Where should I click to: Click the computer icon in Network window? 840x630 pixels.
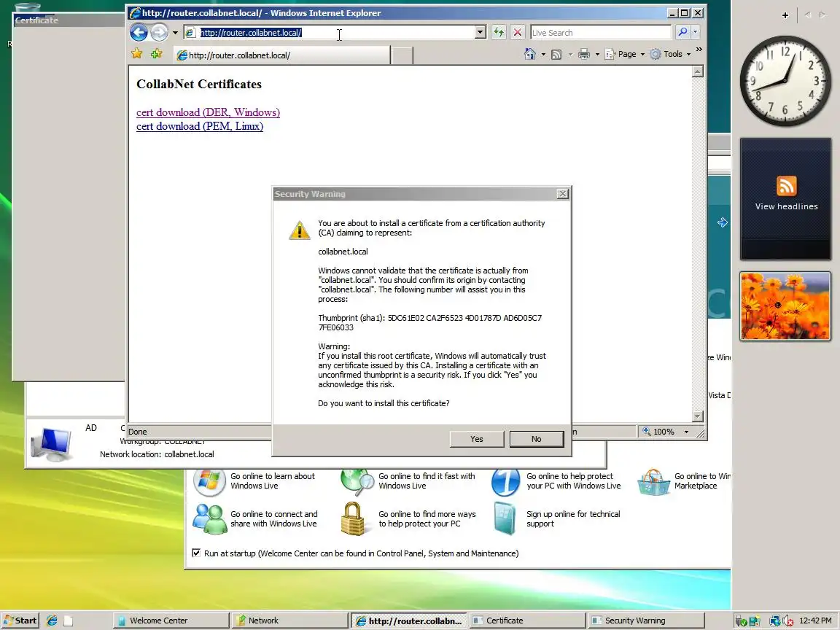point(51,445)
